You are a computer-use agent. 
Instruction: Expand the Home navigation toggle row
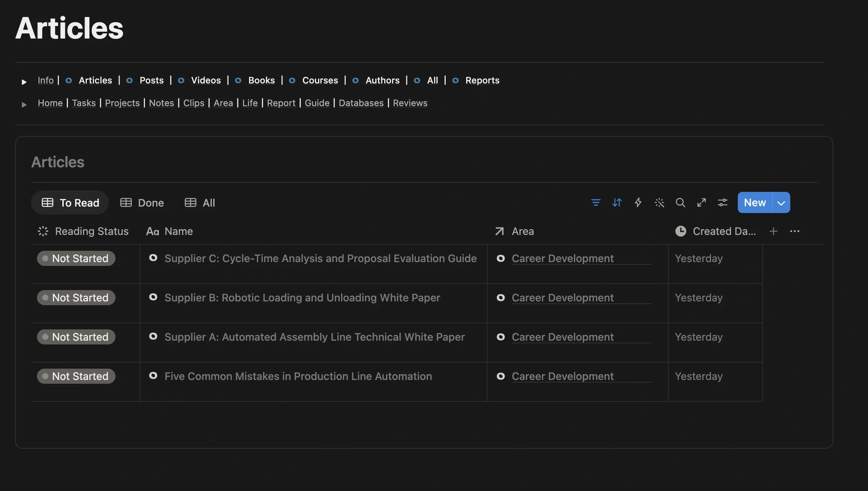(24, 104)
